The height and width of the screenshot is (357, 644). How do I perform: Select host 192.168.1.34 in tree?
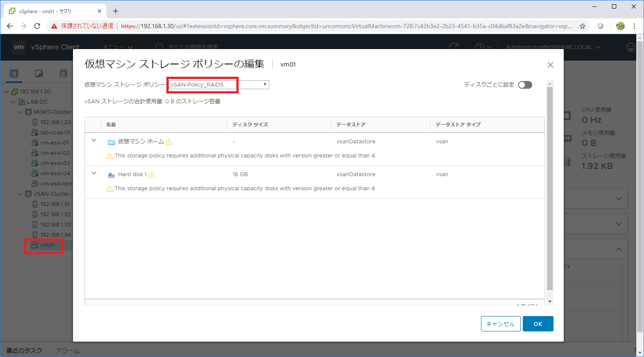pos(55,235)
